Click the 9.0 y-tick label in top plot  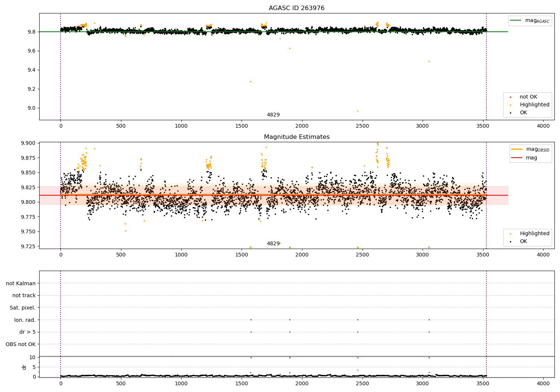[31, 108]
